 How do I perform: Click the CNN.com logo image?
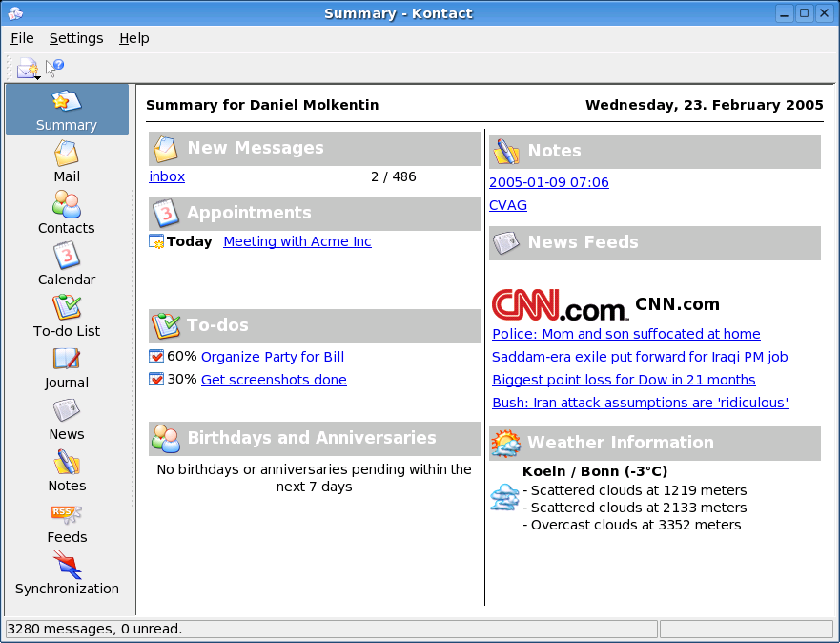[x=560, y=305]
